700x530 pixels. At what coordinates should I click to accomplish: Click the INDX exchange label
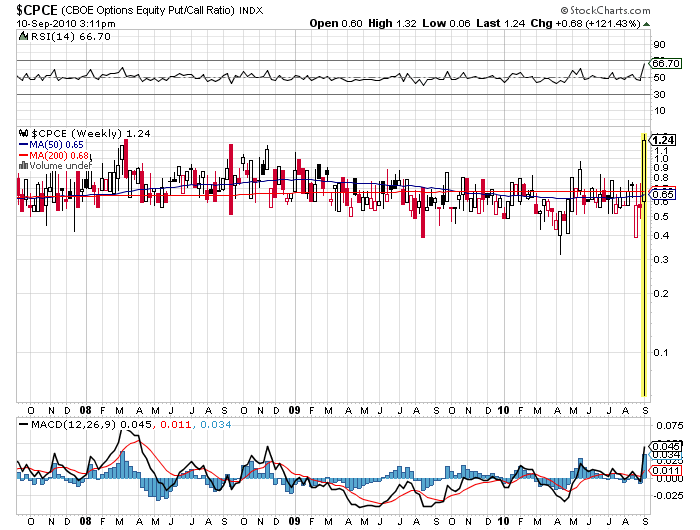pyautogui.click(x=251, y=11)
